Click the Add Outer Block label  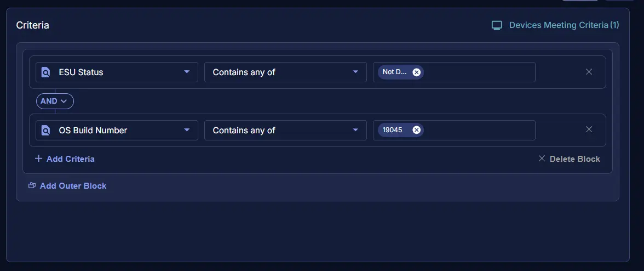(73, 186)
